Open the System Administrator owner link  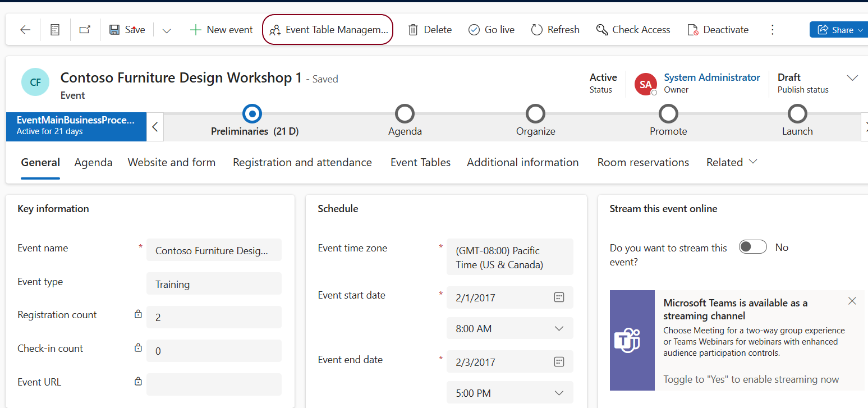(x=712, y=77)
